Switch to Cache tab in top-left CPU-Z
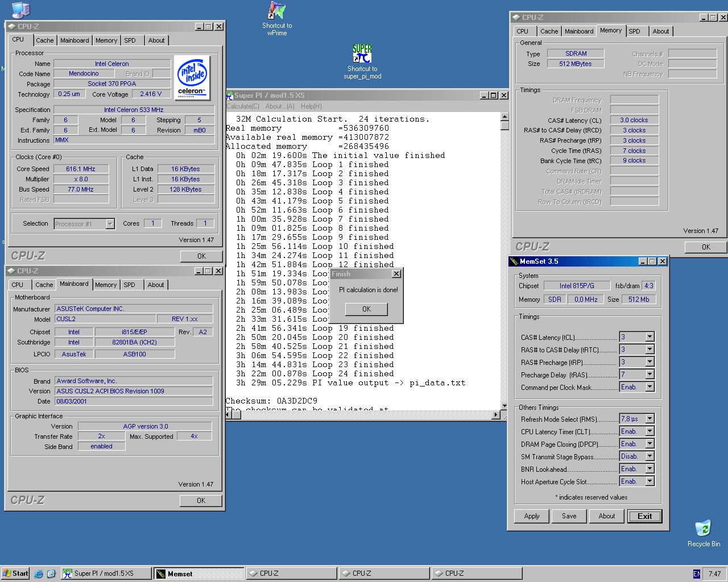Screen dimensions: 728x582 pyautogui.click(x=45, y=40)
